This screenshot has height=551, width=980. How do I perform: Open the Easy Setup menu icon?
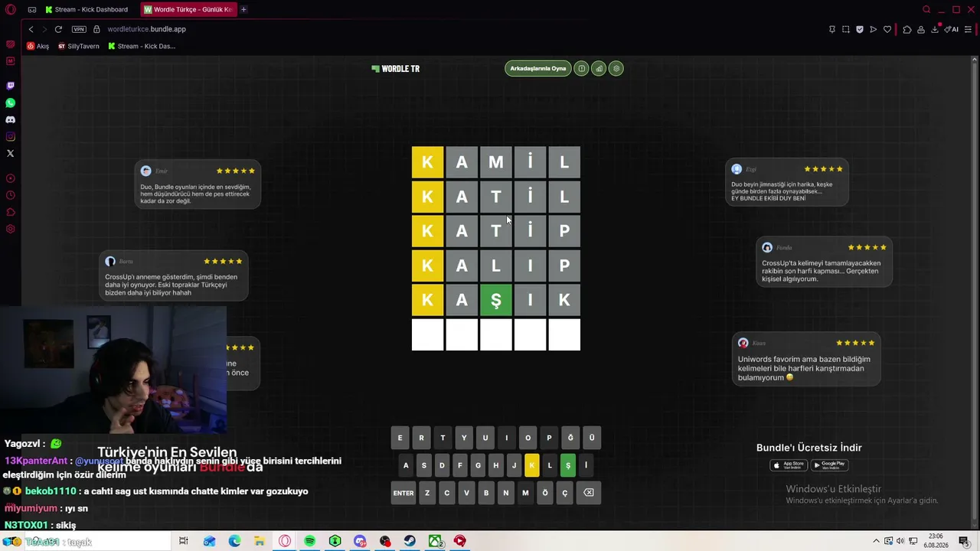click(969, 29)
